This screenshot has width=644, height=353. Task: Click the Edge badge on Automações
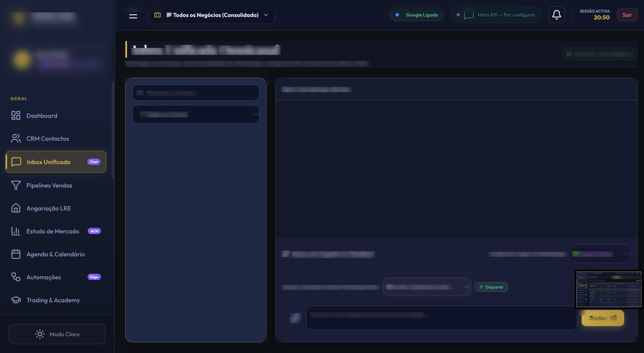[94, 277]
